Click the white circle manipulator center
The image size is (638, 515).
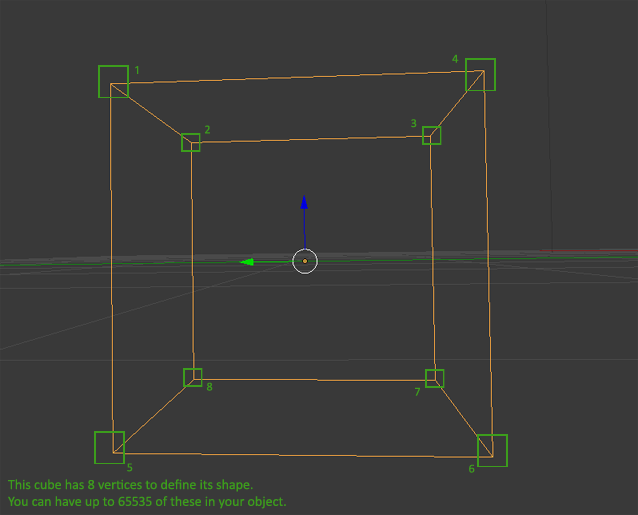pos(305,261)
